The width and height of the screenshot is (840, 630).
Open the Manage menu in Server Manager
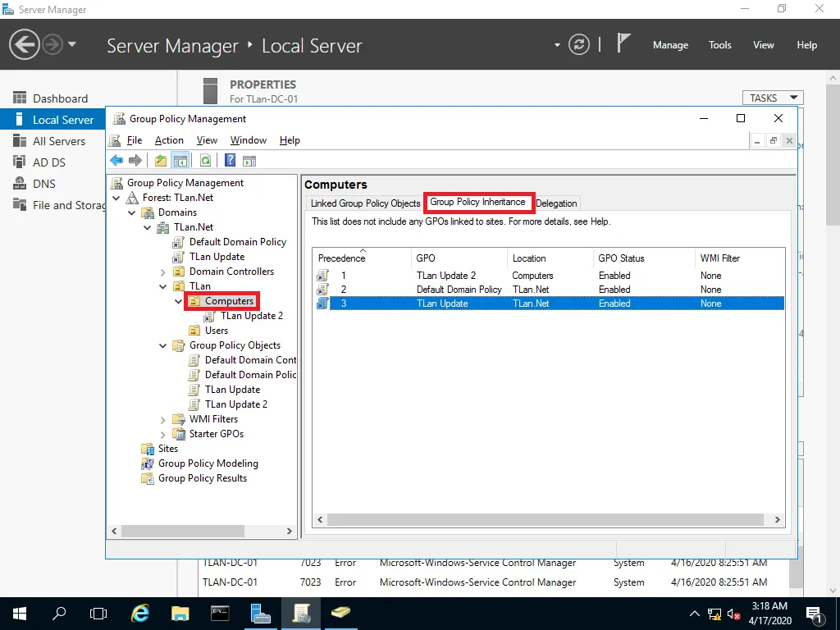pos(670,45)
